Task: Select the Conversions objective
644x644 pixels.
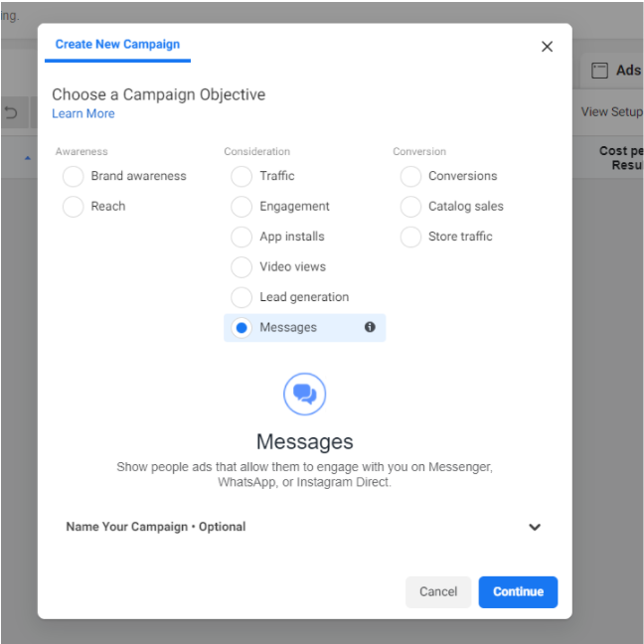Action: point(410,176)
